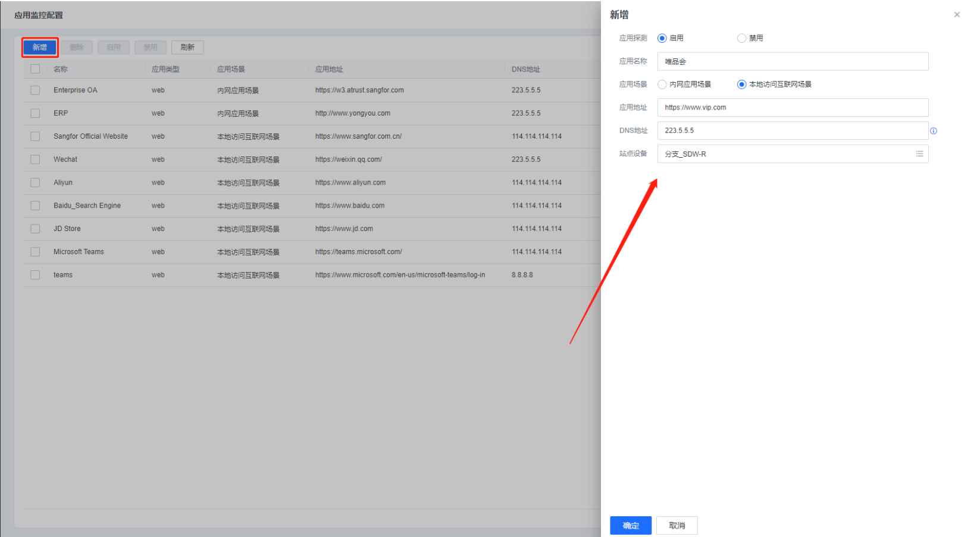Choose 本地访问互联网场景 radio option
The image size is (980, 537).
pyautogui.click(x=741, y=85)
